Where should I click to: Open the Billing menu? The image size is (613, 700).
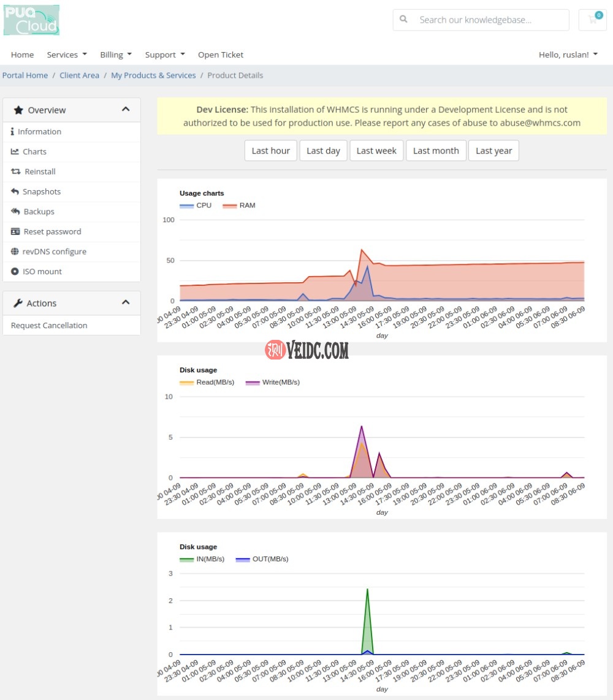point(116,55)
